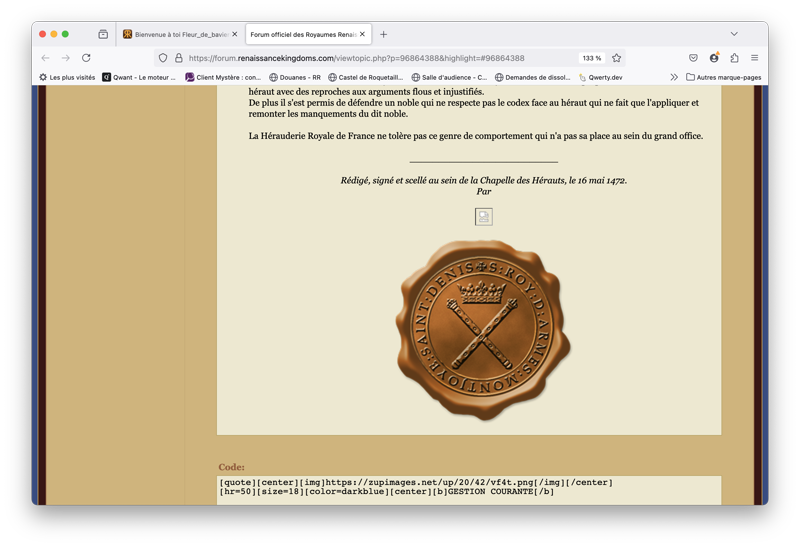Viewport: 800px width, 547px height.
Task: Open the Firefox View tab icon
Action: (103, 34)
